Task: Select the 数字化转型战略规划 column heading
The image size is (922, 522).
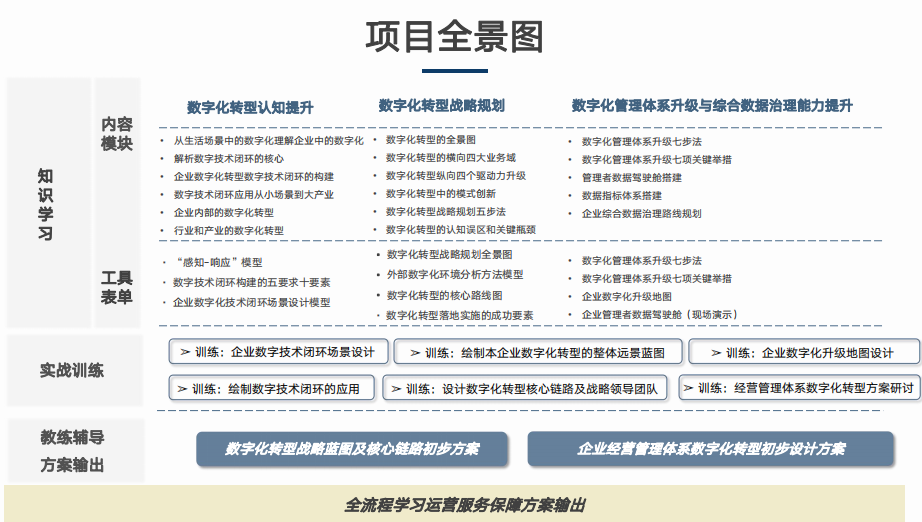Action: pos(441,106)
